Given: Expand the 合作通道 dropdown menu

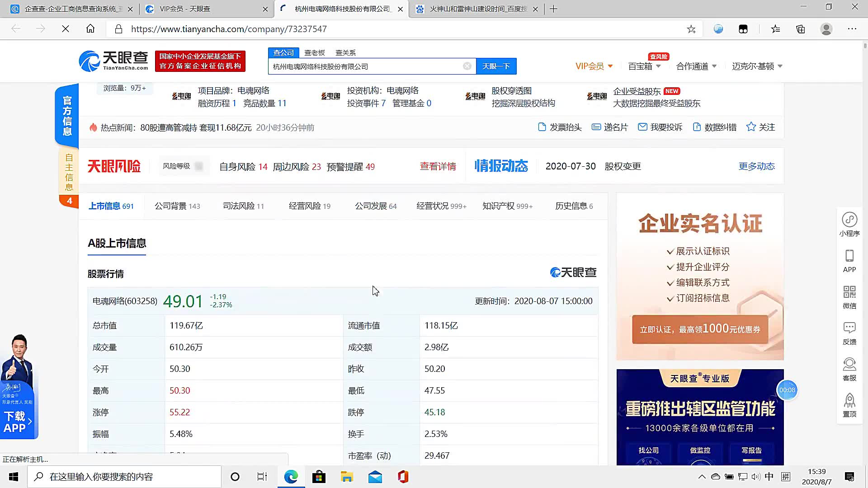Looking at the screenshot, I should (697, 66).
